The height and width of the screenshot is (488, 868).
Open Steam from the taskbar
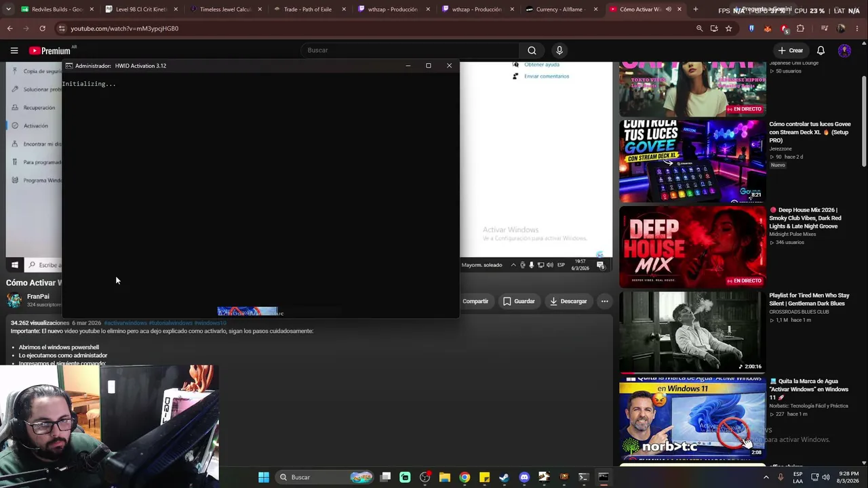pos(504,477)
